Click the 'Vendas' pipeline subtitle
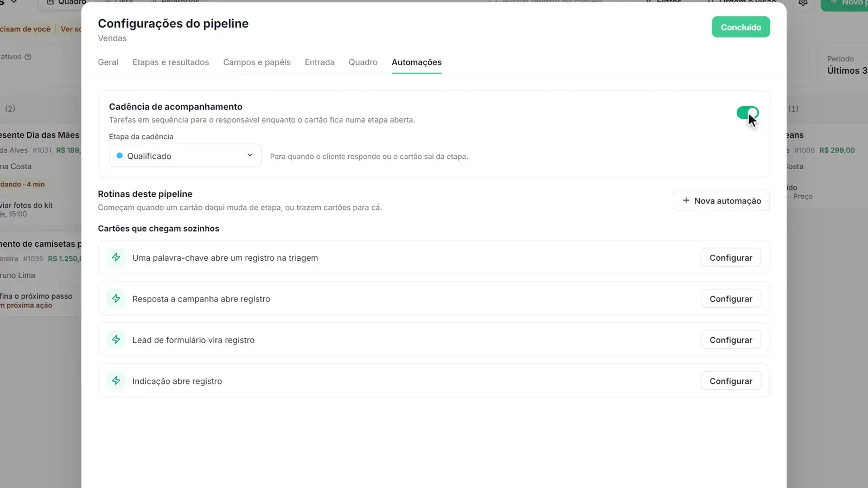The image size is (868, 488). click(x=112, y=38)
